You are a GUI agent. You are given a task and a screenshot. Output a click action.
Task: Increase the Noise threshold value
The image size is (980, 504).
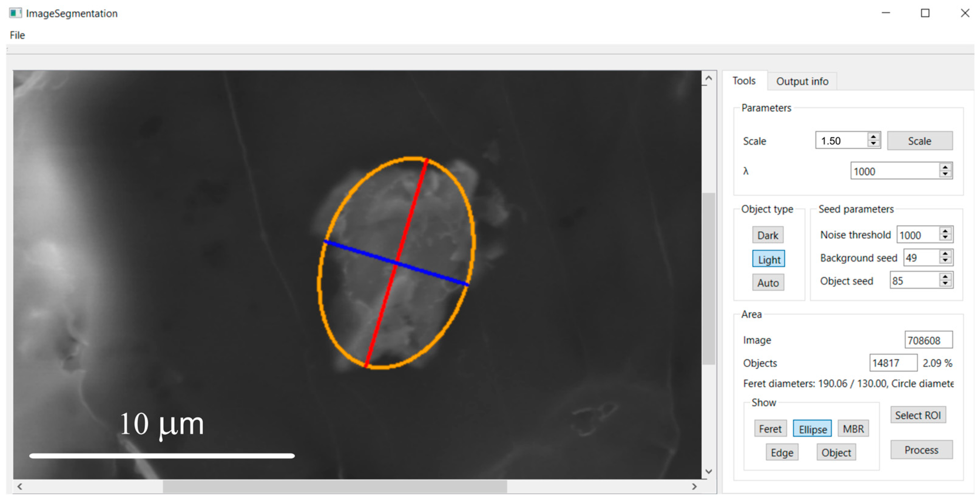(x=945, y=231)
